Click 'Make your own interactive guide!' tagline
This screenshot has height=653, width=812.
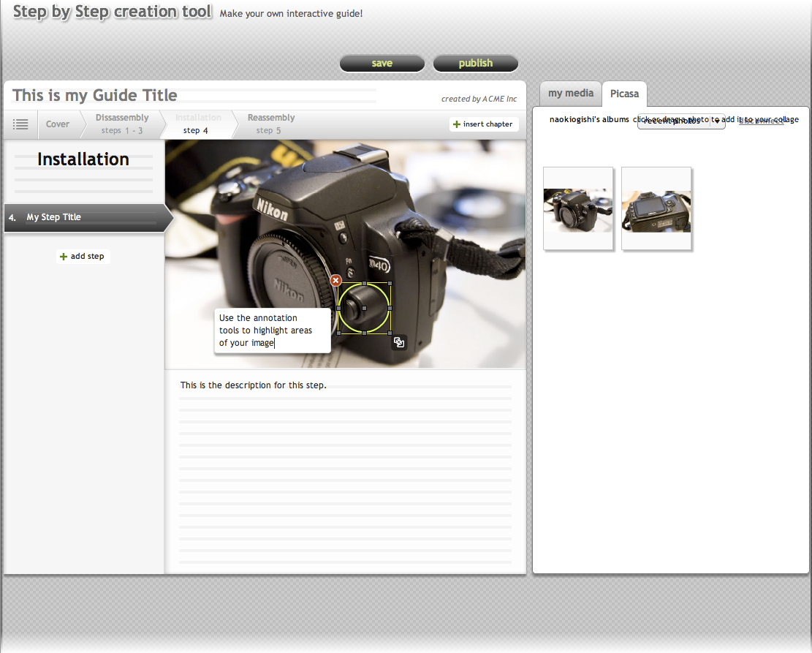pos(291,13)
